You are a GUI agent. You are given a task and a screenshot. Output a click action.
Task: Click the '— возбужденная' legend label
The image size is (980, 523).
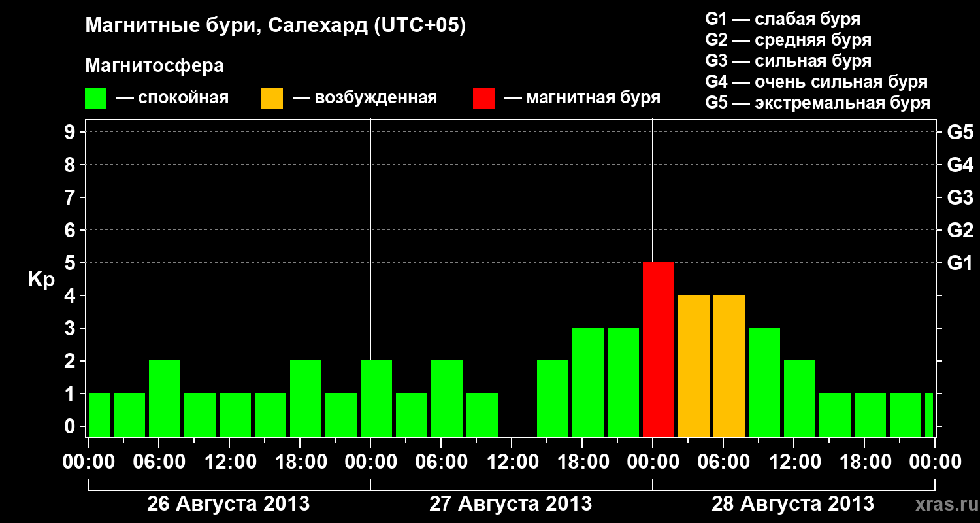click(x=365, y=98)
